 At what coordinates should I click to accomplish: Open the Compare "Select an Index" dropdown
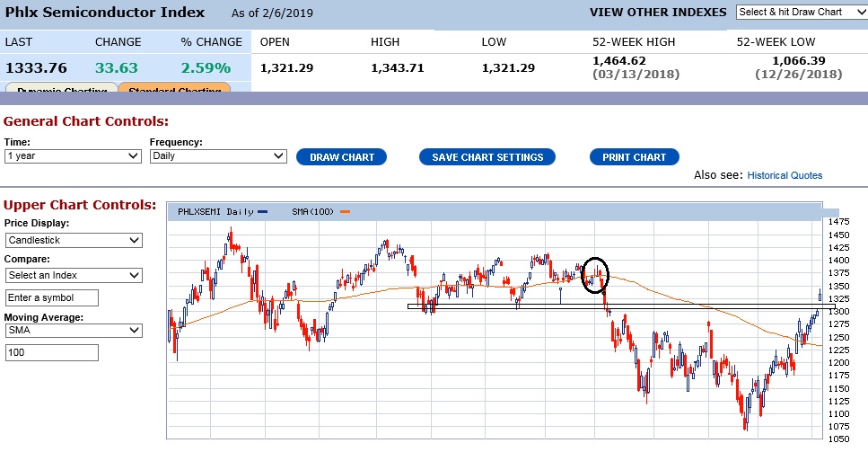click(73, 275)
